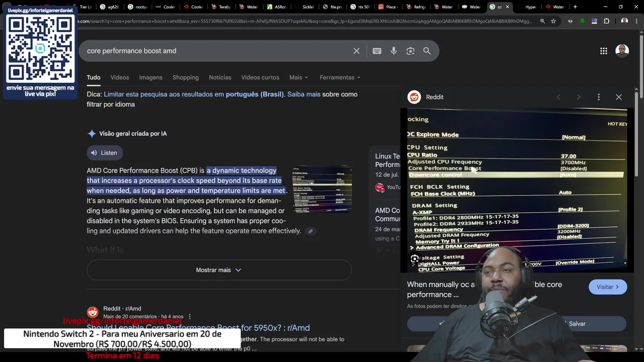Switch to the Imagens tab
The height and width of the screenshot is (362, 644).
coord(151,77)
